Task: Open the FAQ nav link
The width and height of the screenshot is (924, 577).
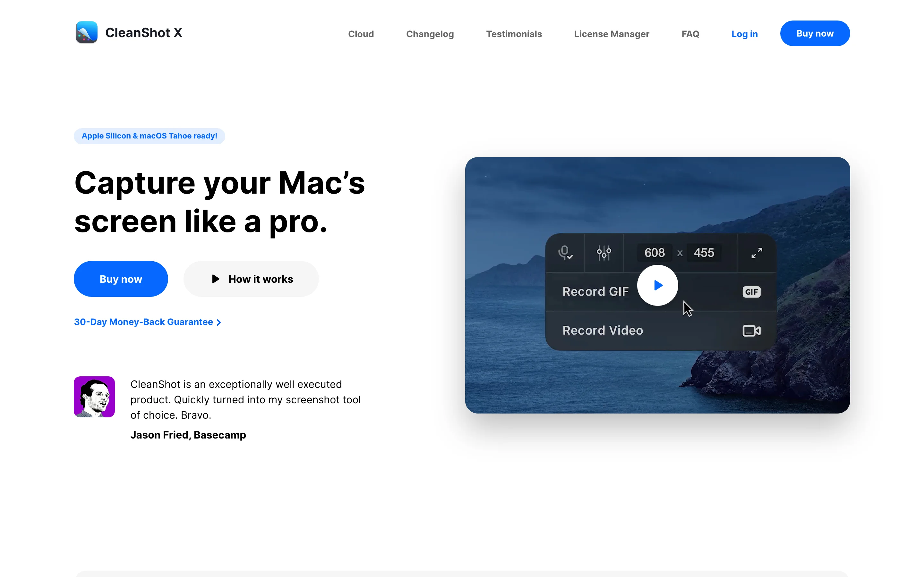Action: point(690,34)
